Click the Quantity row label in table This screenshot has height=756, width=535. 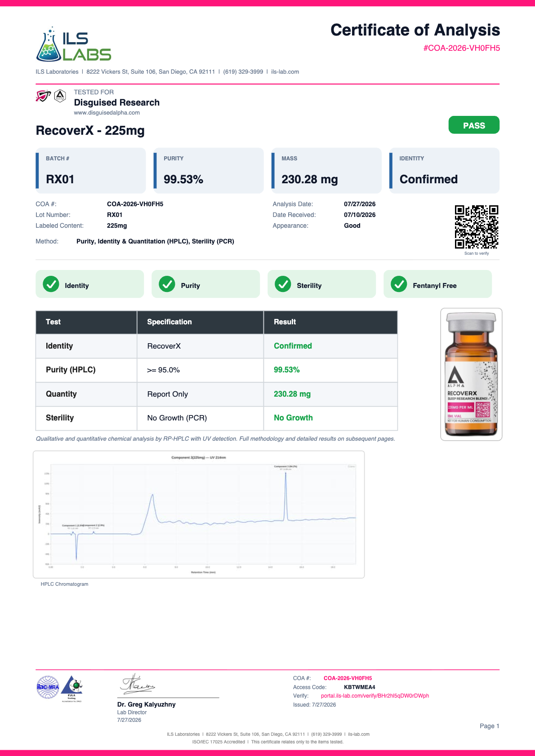click(x=61, y=394)
